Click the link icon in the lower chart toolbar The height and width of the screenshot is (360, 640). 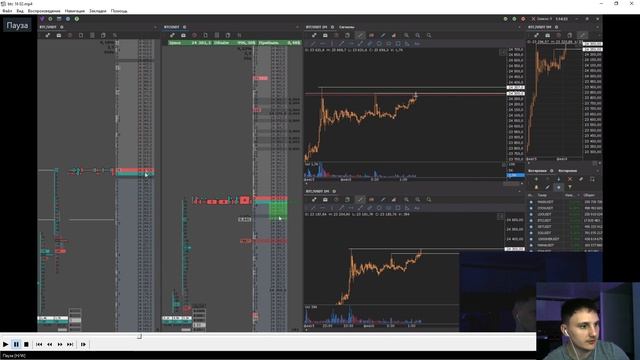pyautogui.click(x=314, y=200)
